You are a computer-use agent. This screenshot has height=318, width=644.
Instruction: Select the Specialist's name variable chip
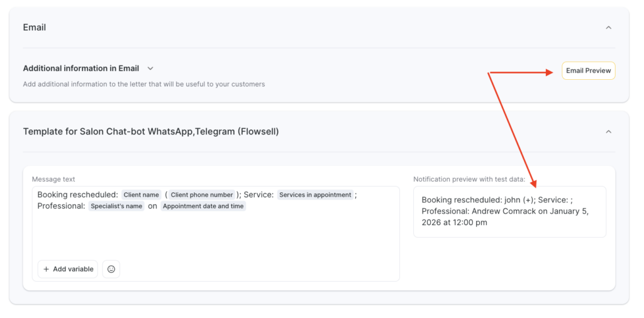coord(116,206)
